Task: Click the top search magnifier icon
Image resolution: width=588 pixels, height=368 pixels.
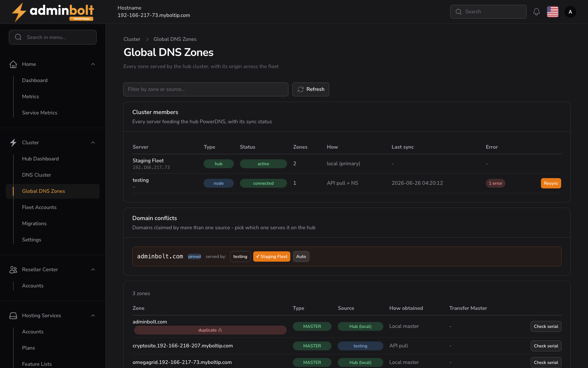Action: (x=459, y=12)
